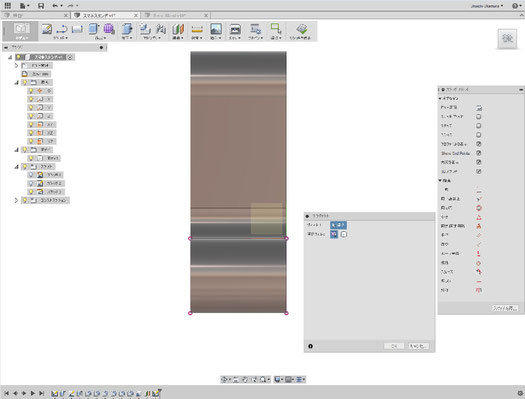This screenshot has height=399, width=525.
Task: Enable the first unchecked checkbox in sketch palette
Action: [x=479, y=116]
